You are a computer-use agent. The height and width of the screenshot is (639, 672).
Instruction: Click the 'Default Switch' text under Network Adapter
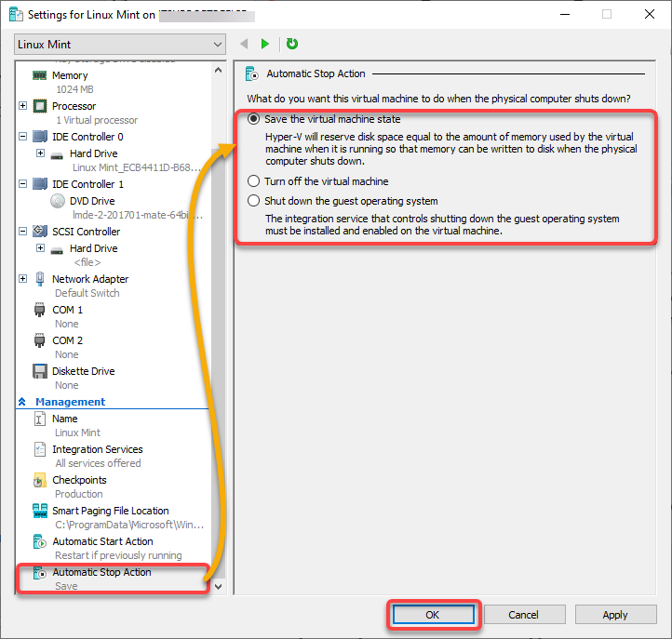(87, 293)
